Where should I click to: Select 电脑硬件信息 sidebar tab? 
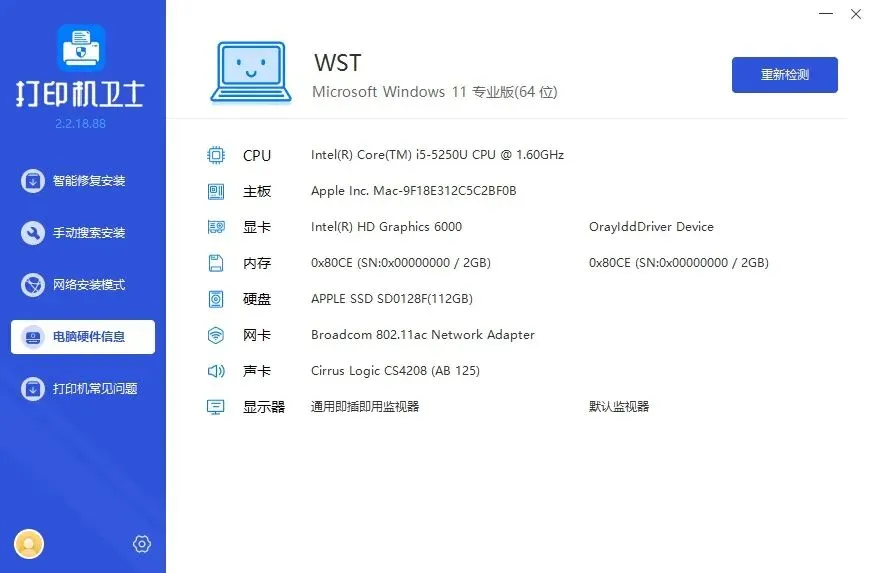[83, 336]
